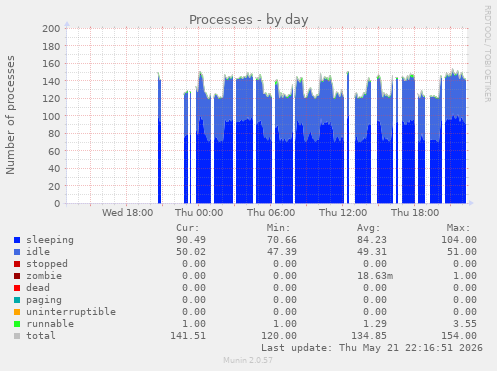This screenshot has height=371, width=497.
Task: Click the 'runnable' legend label
Action: [50, 324]
